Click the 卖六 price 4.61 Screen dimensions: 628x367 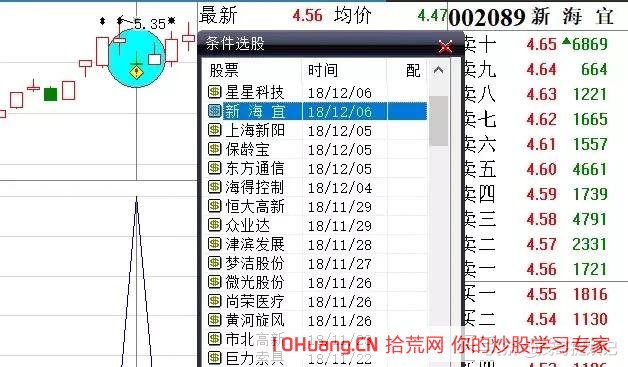(x=541, y=144)
